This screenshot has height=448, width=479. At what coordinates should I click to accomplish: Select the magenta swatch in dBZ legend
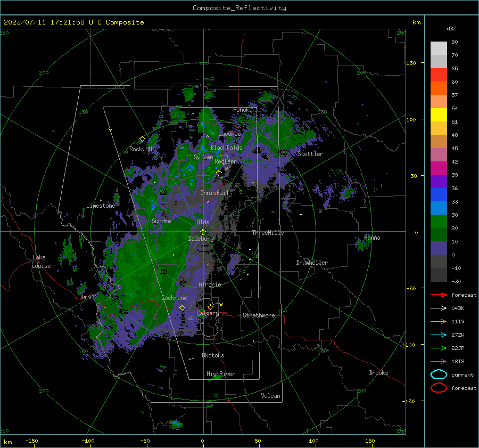439,168
